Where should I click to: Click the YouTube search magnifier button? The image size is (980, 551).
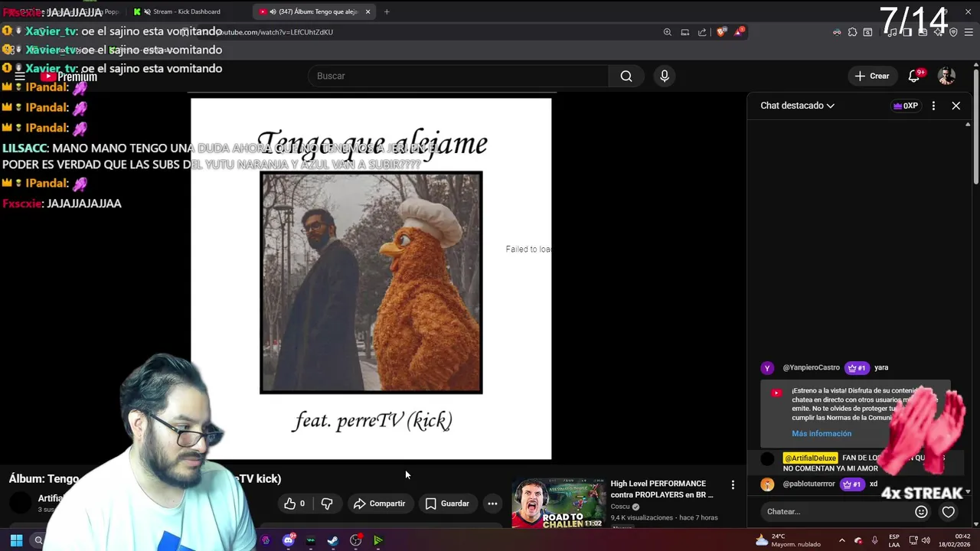point(626,76)
